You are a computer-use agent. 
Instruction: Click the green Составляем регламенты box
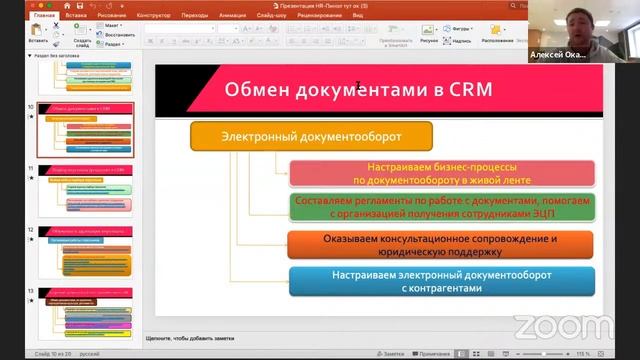(x=442, y=207)
